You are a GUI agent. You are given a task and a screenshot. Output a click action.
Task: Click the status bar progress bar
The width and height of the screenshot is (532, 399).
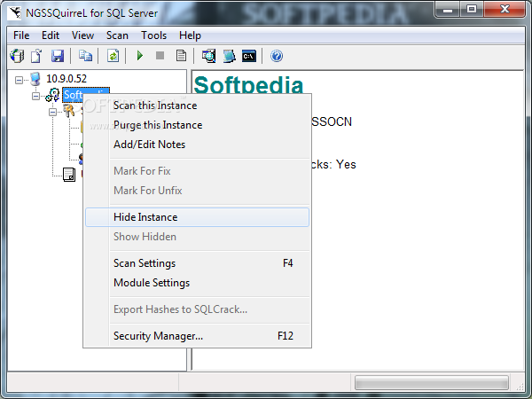point(432,383)
